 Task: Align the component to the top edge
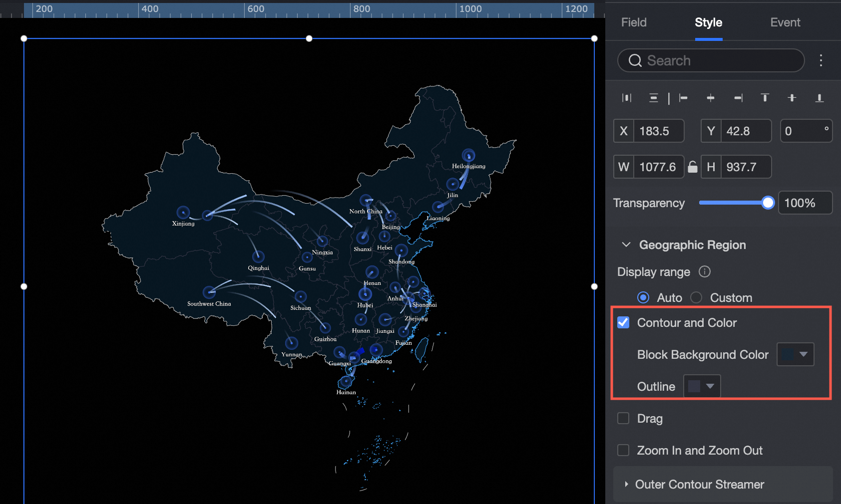pos(765,98)
